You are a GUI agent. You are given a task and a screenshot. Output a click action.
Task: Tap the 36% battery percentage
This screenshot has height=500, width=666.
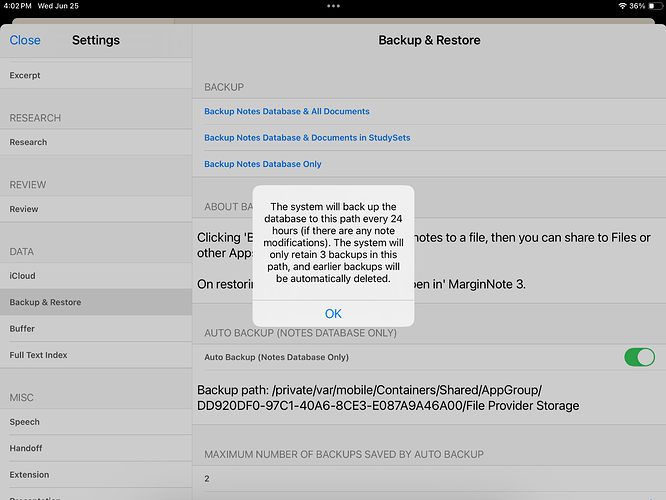[637, 6]
